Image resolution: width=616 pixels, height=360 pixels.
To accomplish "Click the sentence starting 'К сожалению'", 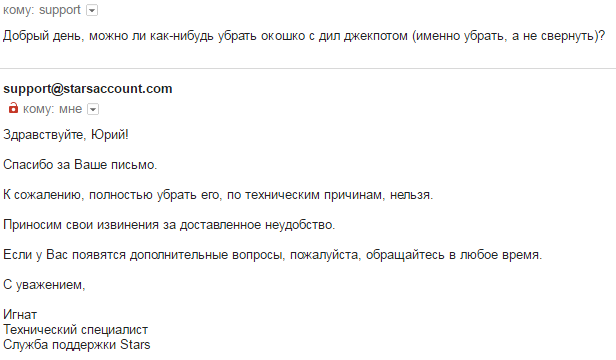I will click(x=218, y=195).
